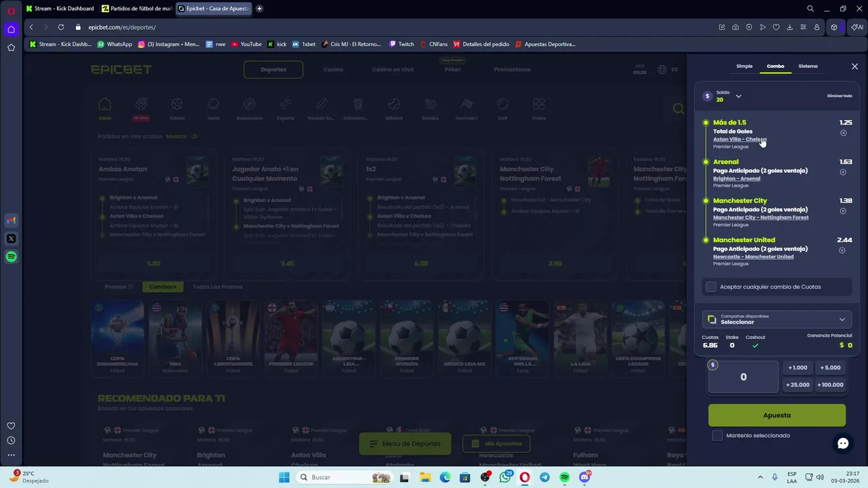Add +1.000 to the stake
Image resolution: width=868 pixels, height=488 pixels.
click(797, 367)
